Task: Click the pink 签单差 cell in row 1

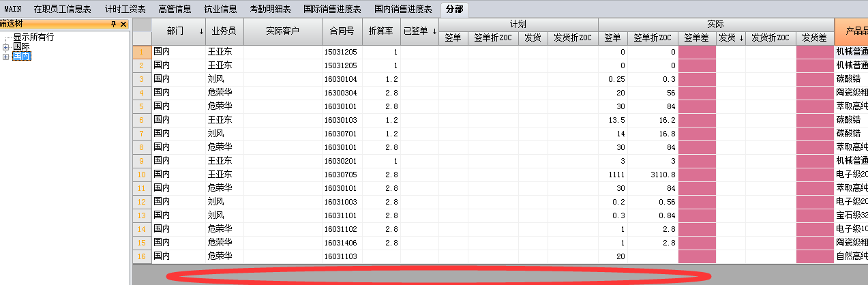Action: pos(696,52)
